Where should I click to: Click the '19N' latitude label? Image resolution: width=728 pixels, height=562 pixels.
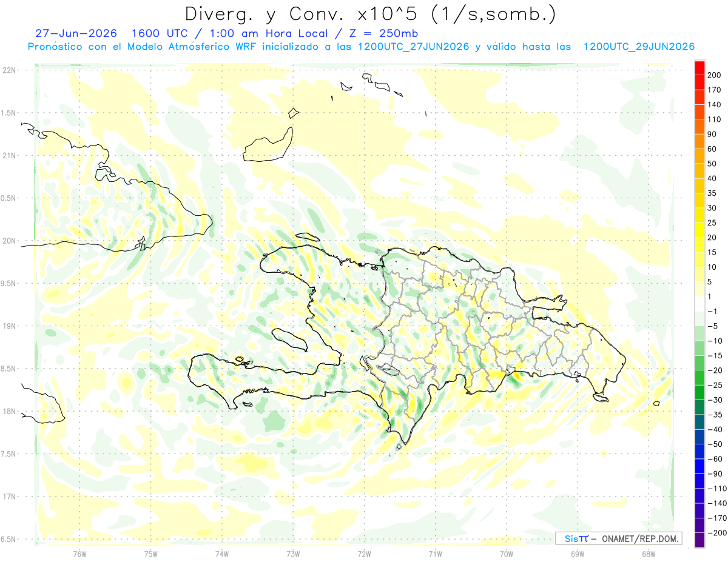pos(9,326)
